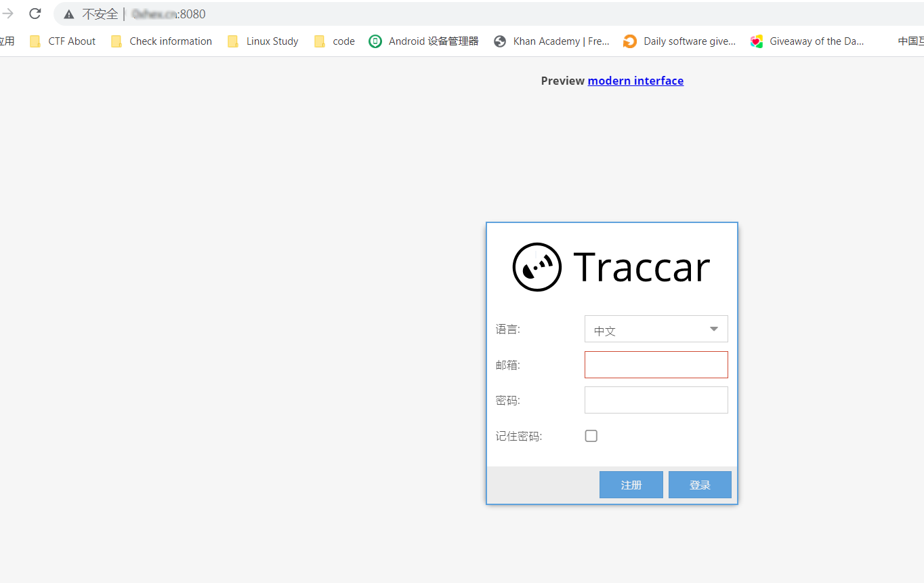
Task: Click the address bar URL text
Action: (x=168, y=14)
